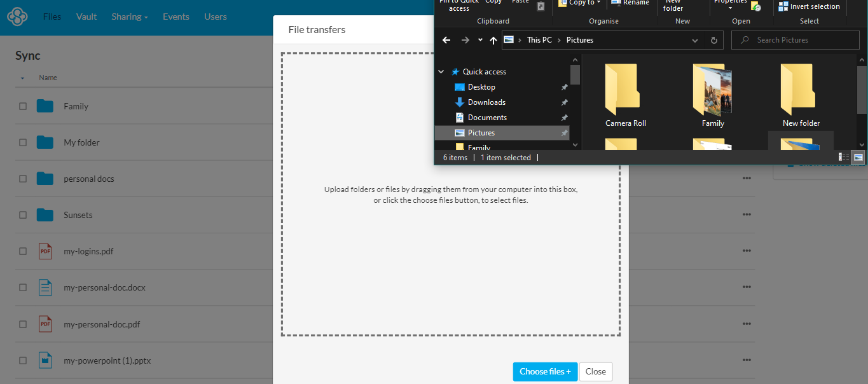
Task: Go back using Explorer's back arrow
Action: (446, 40)
